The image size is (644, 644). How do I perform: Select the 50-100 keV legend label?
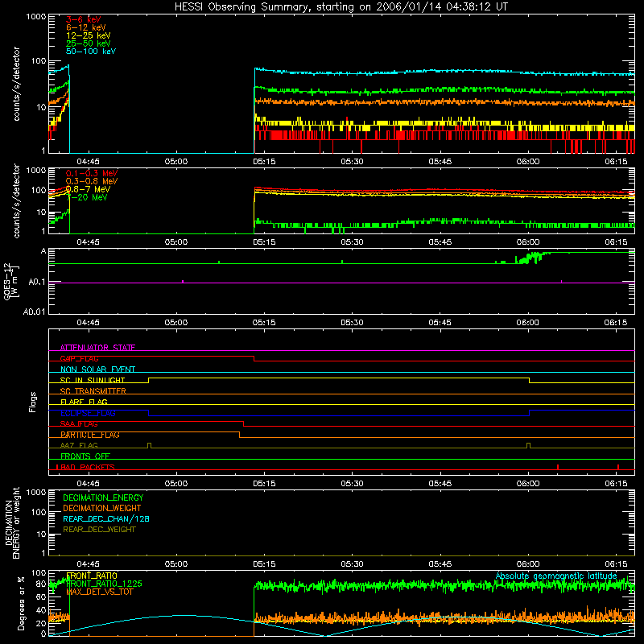[91, 52]
